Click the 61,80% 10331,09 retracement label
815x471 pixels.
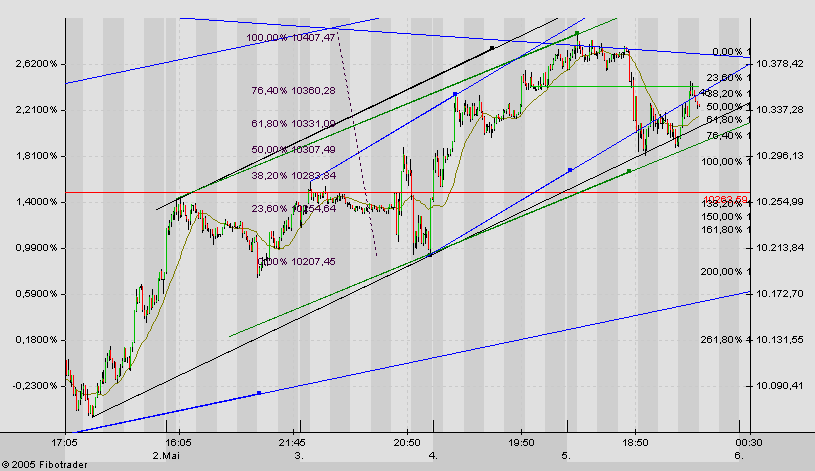293,124
